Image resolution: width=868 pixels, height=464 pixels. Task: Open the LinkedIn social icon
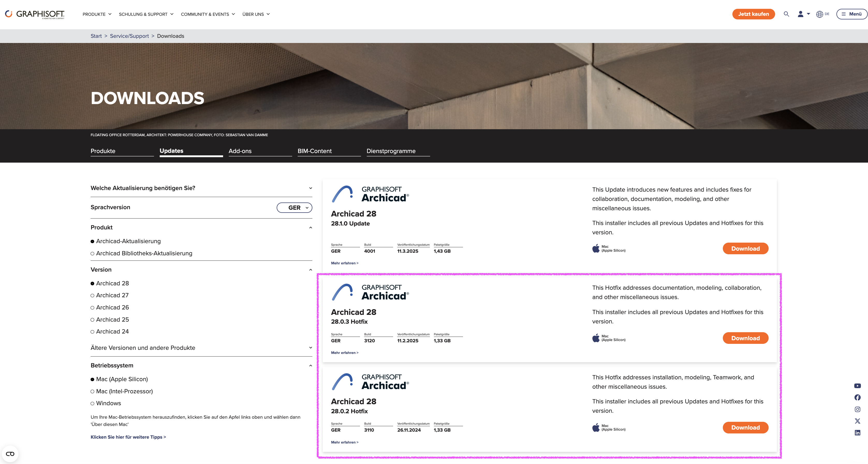pyautogui.click(x=858, y=433)
